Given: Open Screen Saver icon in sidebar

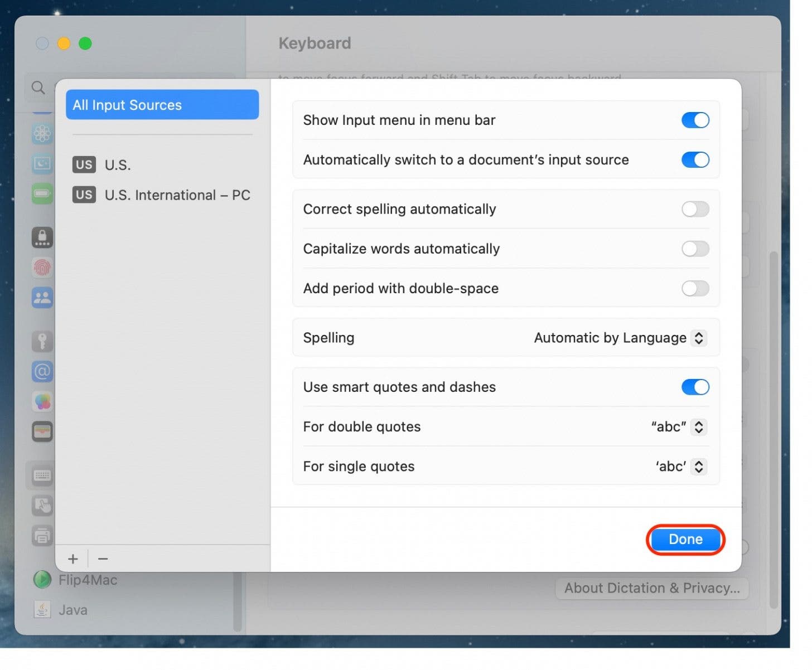Looking at the screenshot, I should coord(42,163).
